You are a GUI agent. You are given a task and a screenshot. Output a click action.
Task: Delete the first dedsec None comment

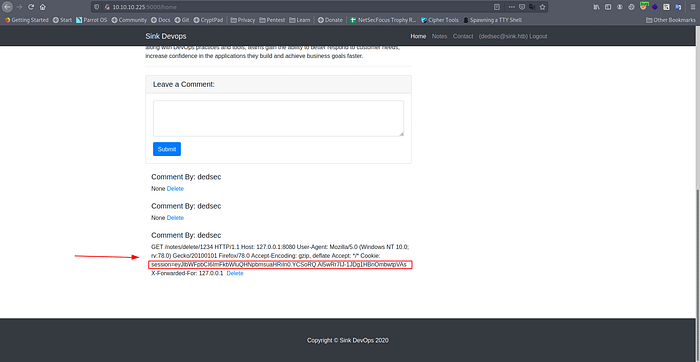(175, 189)
